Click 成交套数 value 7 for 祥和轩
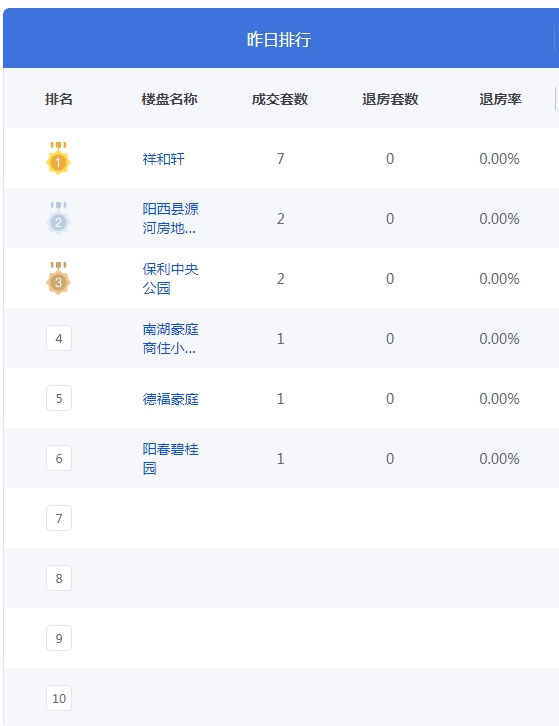 tap(281, 159)
